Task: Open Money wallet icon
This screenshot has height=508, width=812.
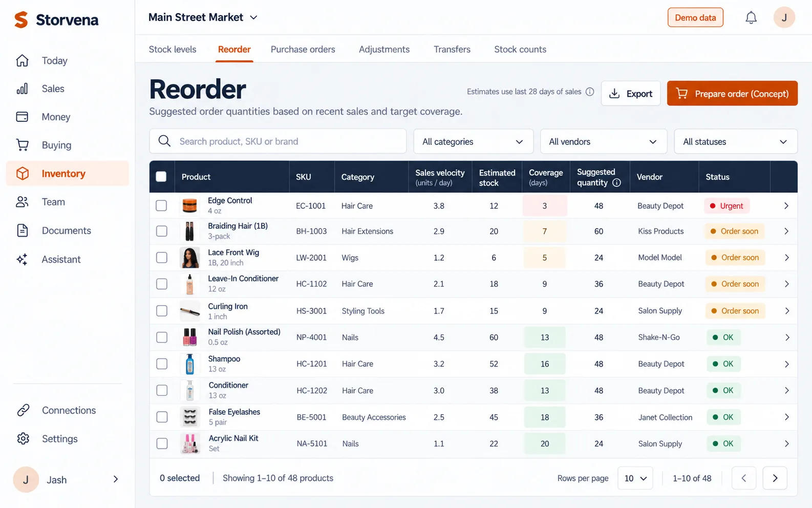Action: click(22, 117)
